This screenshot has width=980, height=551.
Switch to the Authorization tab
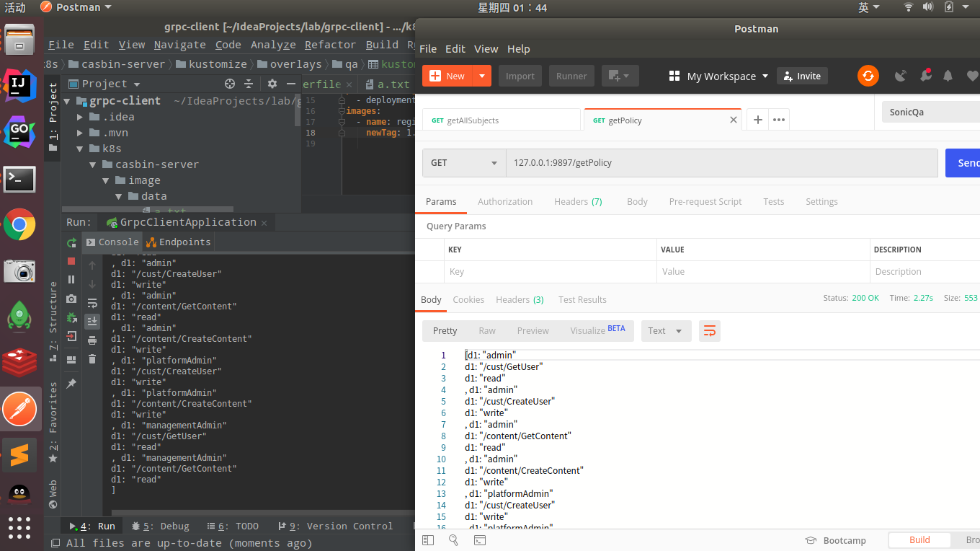click(505, 202)
